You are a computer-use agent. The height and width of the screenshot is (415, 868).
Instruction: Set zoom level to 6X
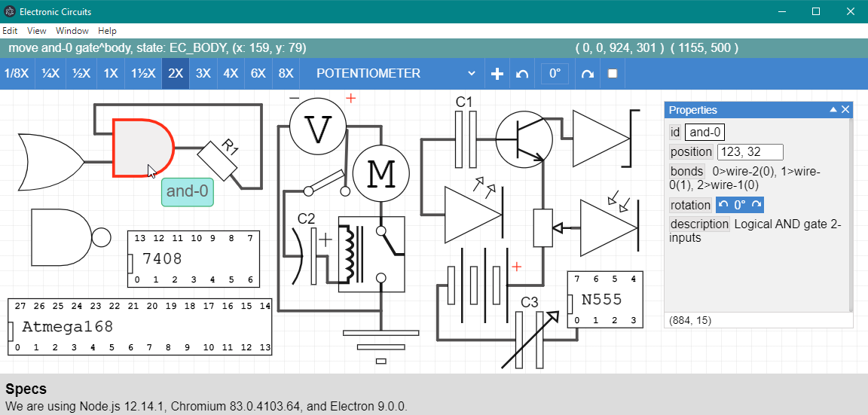coord(258,74)
